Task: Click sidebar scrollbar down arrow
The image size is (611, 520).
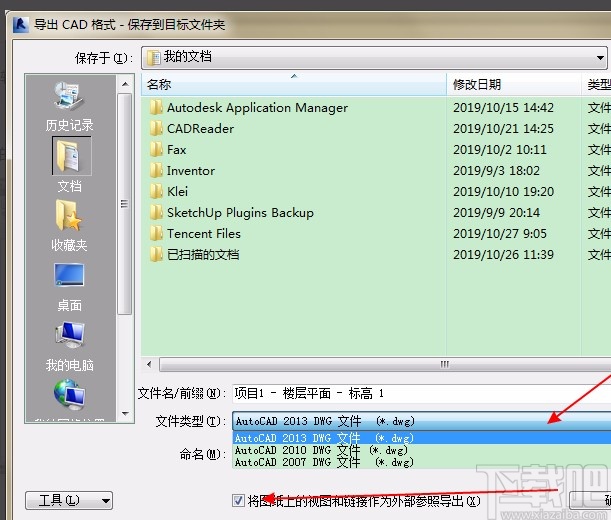Action: click(x=125, y=414)
